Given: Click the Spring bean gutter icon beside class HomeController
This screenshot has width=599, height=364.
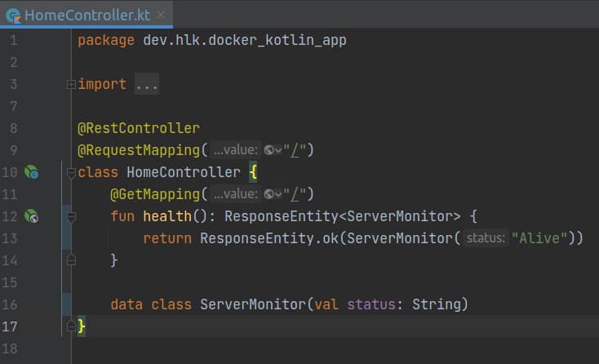Looking at the screenshot, I should coord(31,172).
